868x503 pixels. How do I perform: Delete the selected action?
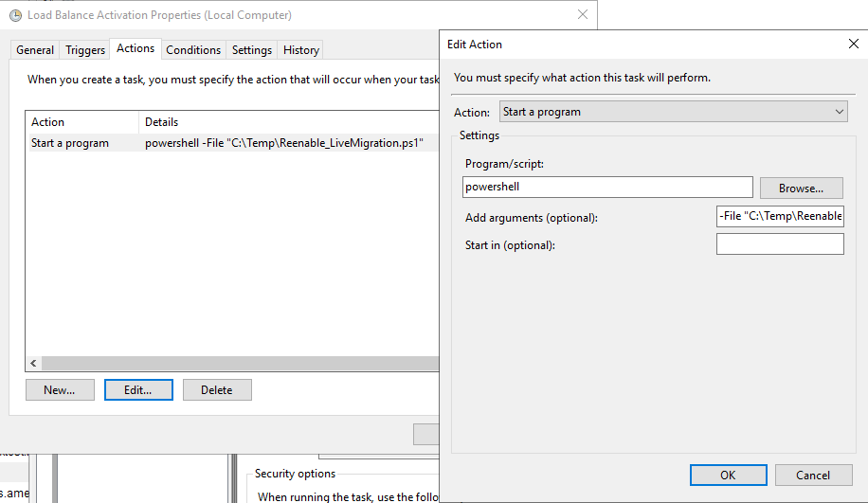point(217,390)
